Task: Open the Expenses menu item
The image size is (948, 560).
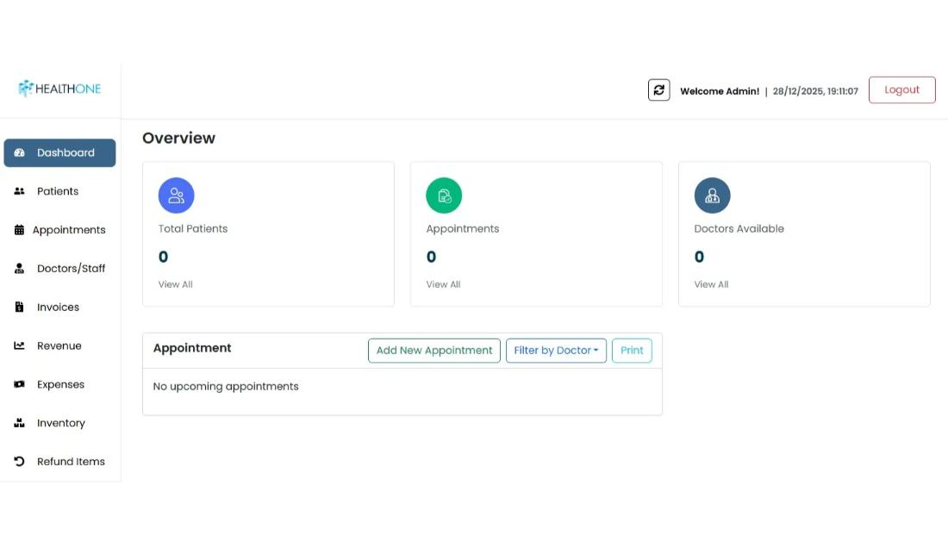Action: [x=60, y=385]
